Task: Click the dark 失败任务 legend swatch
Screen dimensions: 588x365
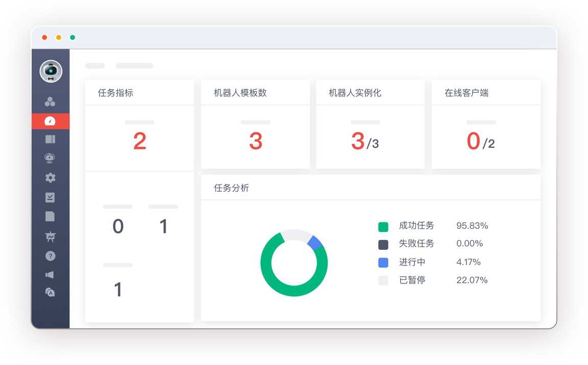Action: click(x=383, y=245)
